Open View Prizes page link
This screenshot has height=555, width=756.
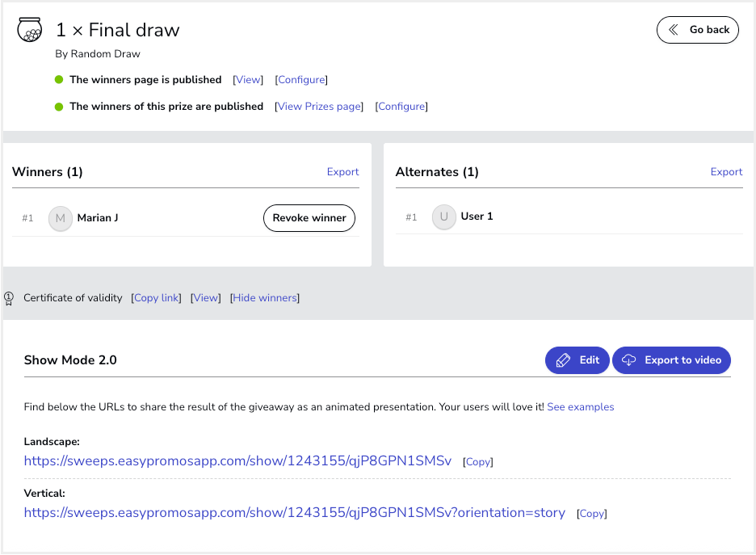(319, 106)
